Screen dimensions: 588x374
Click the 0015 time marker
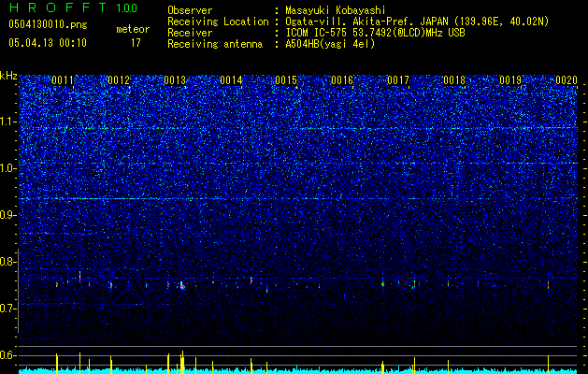286,80
